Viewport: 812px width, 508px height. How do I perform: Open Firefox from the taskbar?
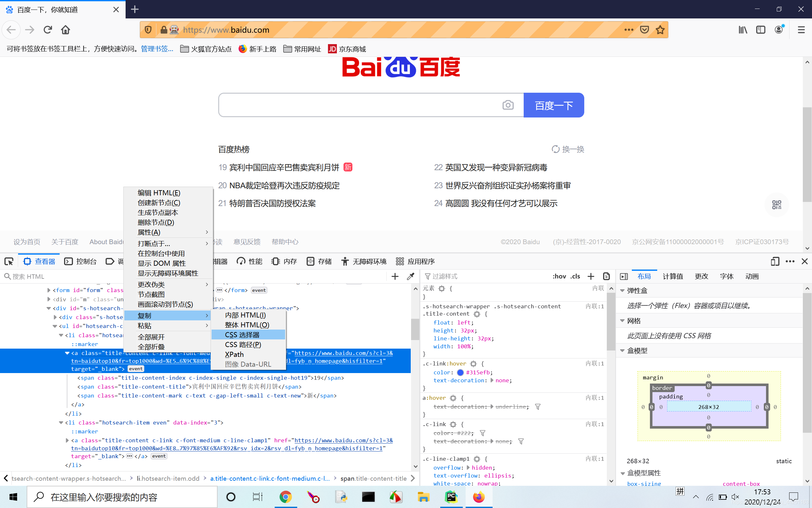(x=479, y=497)
